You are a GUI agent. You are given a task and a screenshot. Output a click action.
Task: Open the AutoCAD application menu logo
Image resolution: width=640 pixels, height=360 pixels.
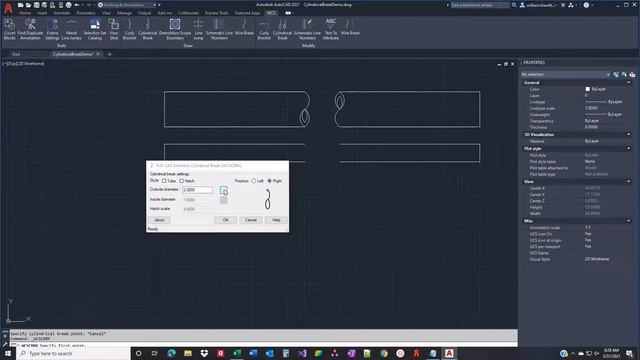tap(8, 9)
